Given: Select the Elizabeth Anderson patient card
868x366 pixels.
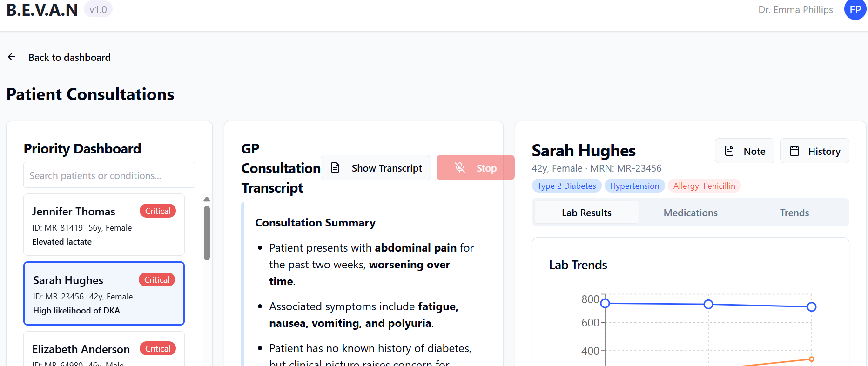Looking at the screenshot, I should point(104,349).
